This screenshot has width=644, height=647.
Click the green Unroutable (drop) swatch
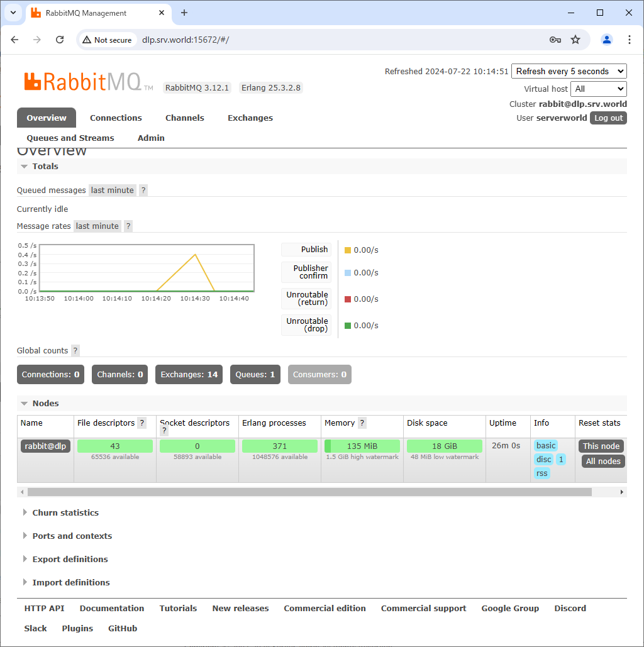[x=348, y=326]
